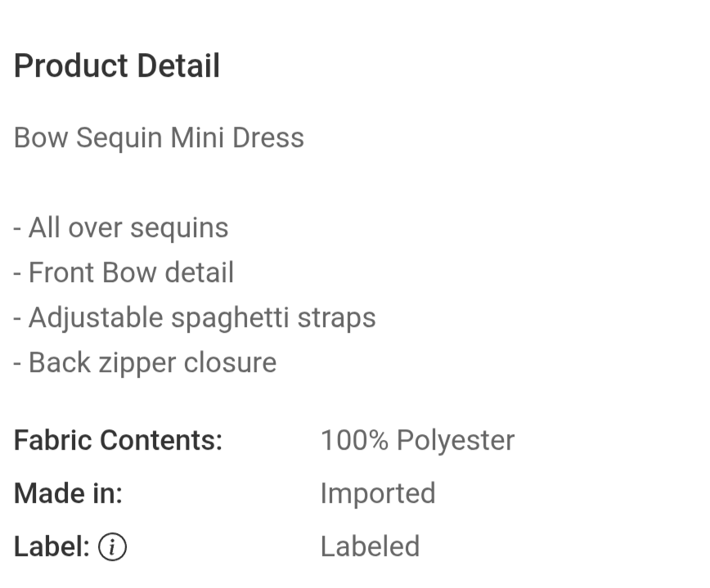
Task: Click the info icon beside Label
Action: click(x=112, y=547)
